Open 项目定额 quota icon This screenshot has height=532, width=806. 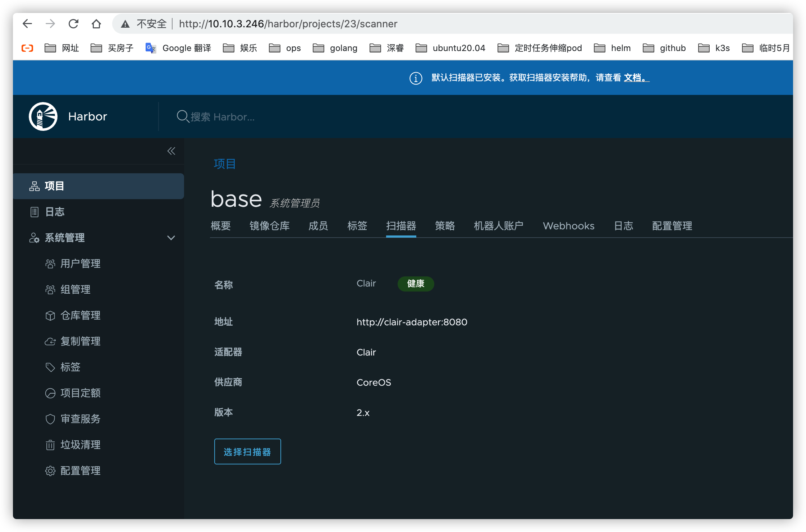(50, 393)
